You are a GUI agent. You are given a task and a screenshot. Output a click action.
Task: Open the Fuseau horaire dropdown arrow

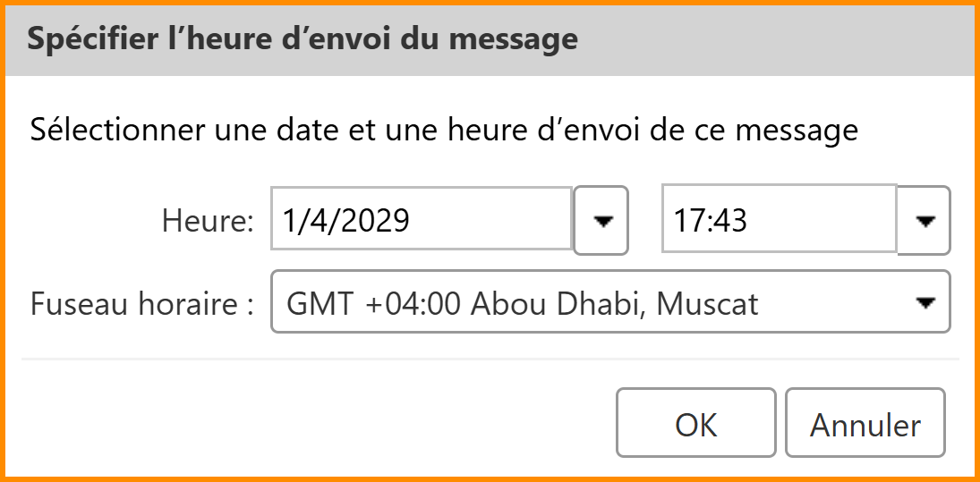[x=925, y=304]
